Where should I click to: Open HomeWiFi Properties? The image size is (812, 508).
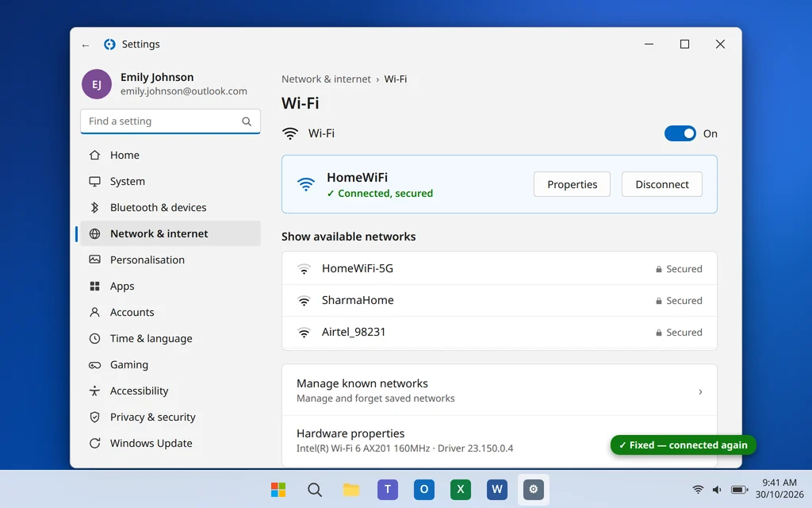(x=572, y=184)
